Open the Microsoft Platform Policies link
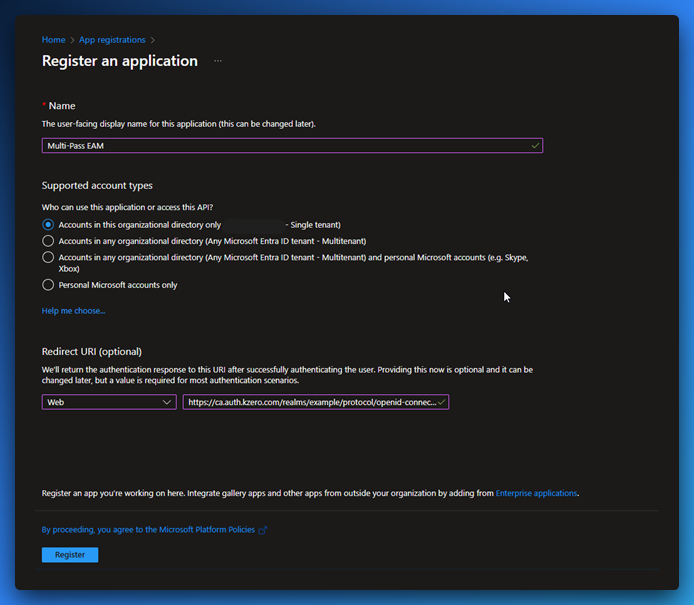The height and width of the screenshot is (605, 694). (x=148, y=530)
